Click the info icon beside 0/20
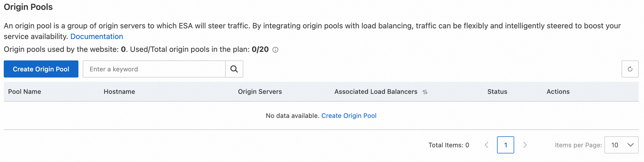The height and width of the screenshot is (162, 644). [x=275, y=50]
